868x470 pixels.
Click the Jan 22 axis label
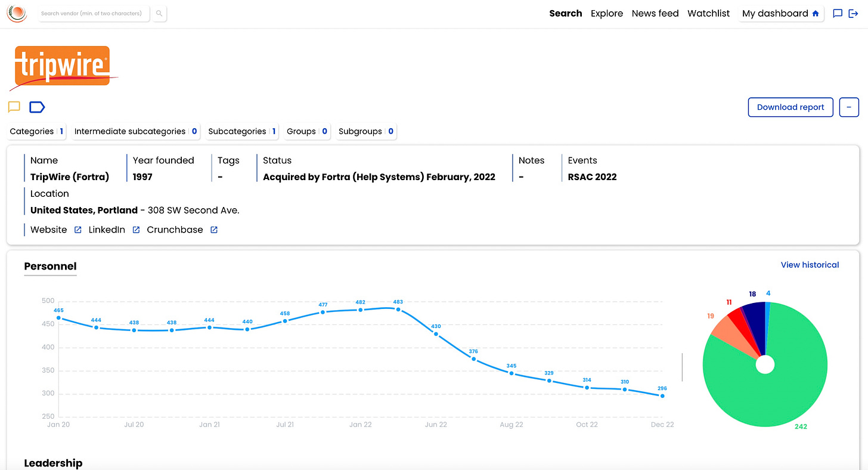pyautogui.click(x=360, y=425)
